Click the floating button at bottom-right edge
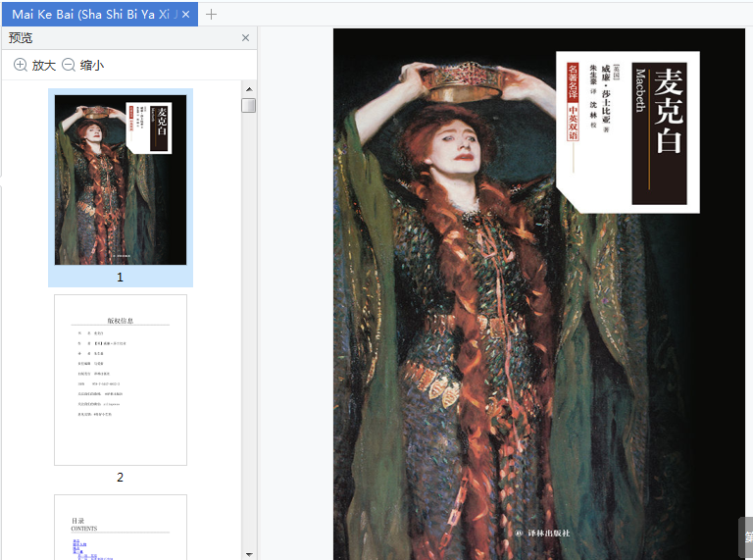The image size is (753, 560). pyautogui.click(x=745, y=536)
